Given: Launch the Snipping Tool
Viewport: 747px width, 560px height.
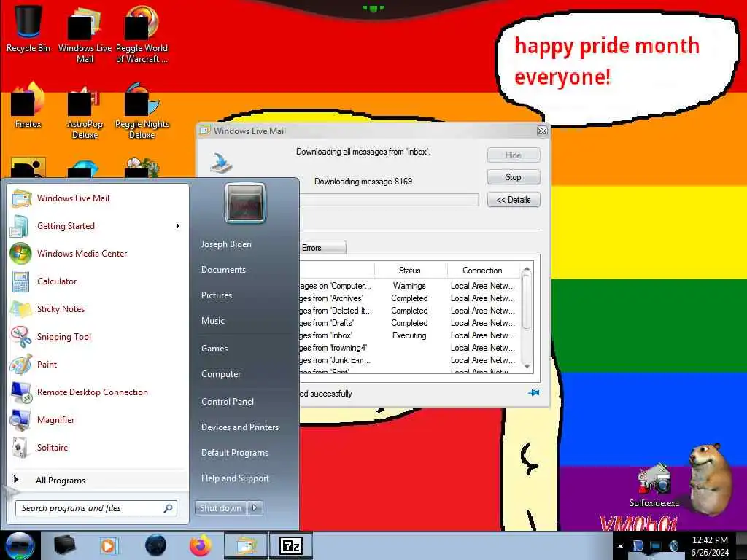Looking at the screenshot, I should point(98,337).
